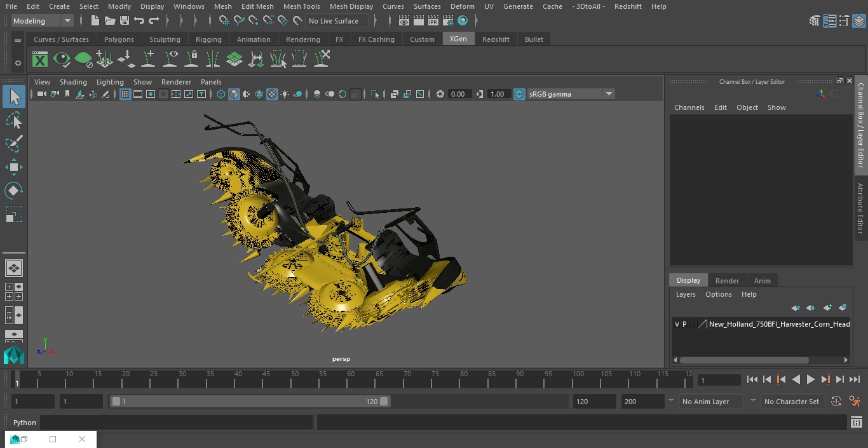Click the Save Scene icon
This screenshot has width=868, height=448.
coord(124,21)
